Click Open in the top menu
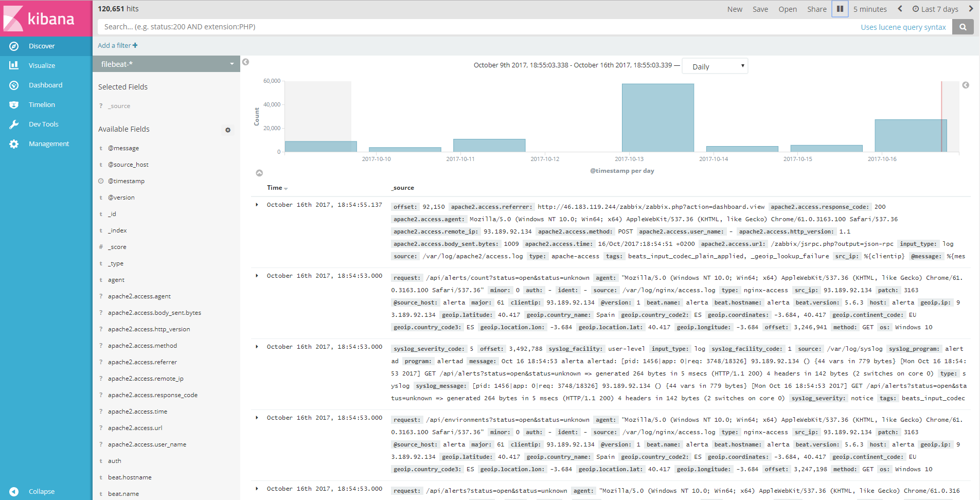 [x=788, y=9]
